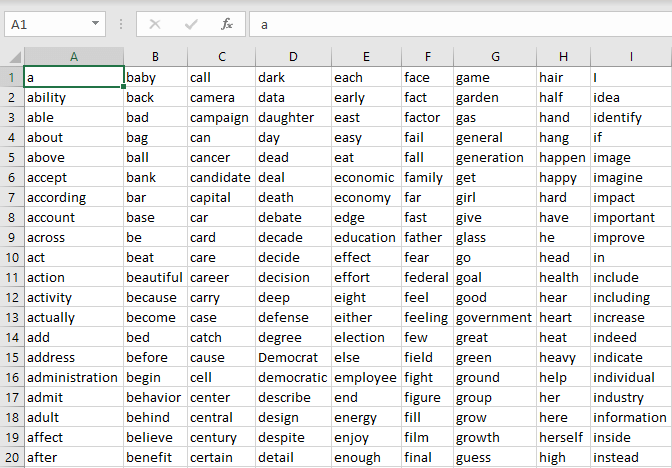
Task: Click cell containing 'economic'
Action: [x=366, y=177]
